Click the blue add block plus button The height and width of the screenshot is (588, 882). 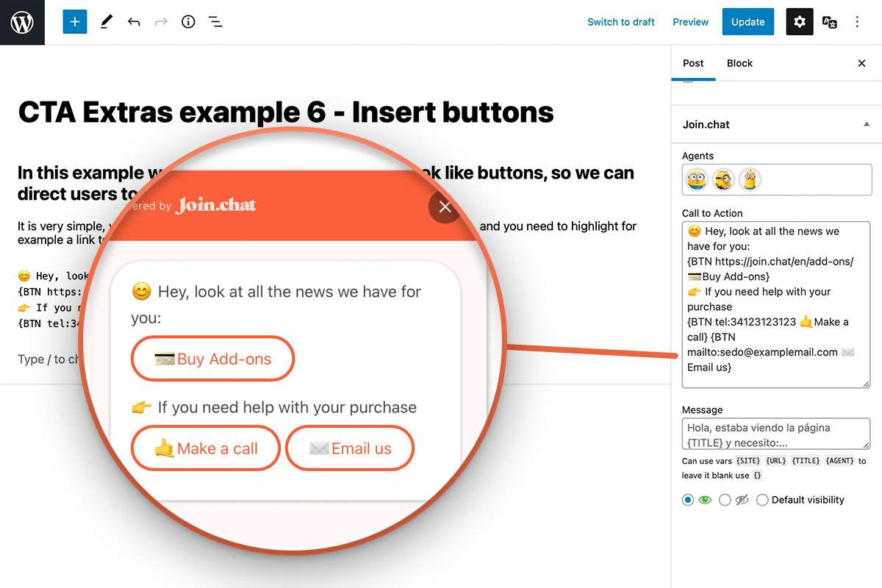pyautogui.click(x=75, y=22)
